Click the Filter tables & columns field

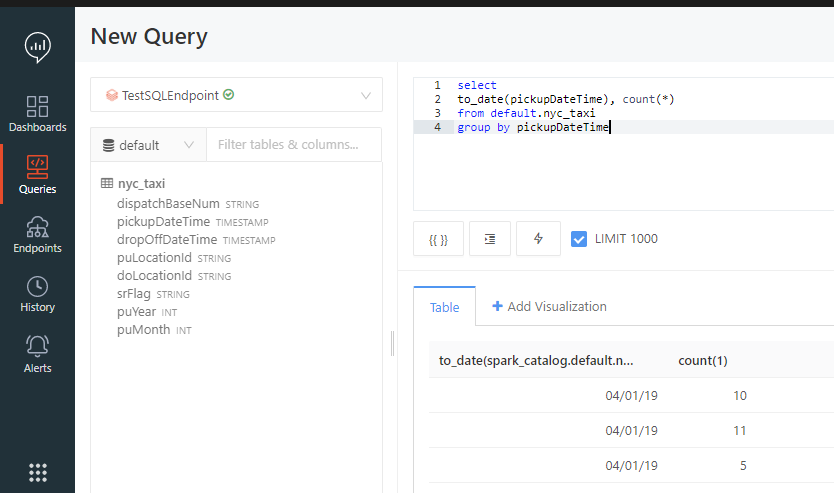point(293,145)
